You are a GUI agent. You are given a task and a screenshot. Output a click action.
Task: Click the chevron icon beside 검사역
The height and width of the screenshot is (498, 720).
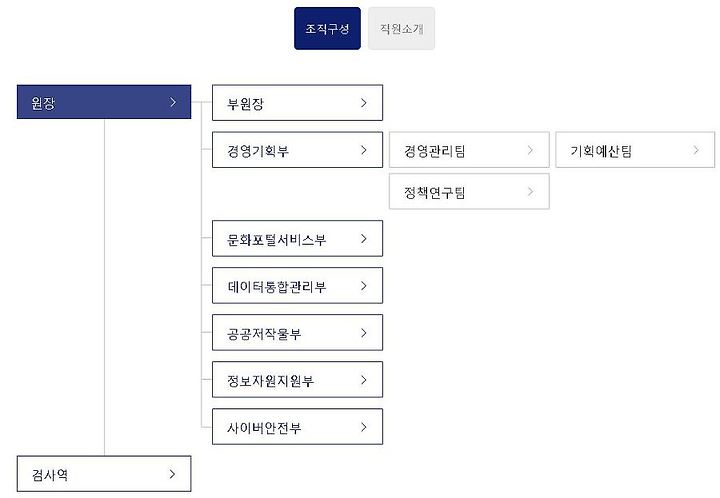click(173, 474)
